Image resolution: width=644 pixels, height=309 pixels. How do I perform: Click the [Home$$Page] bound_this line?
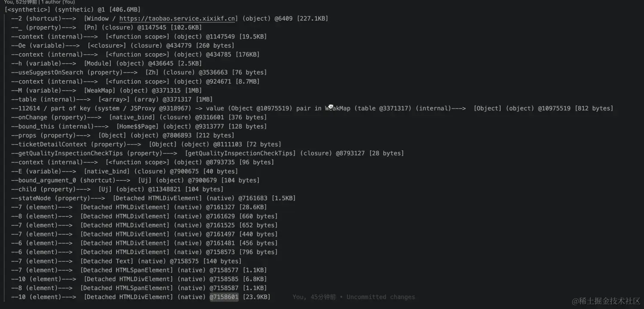click(x=139, y=127)
